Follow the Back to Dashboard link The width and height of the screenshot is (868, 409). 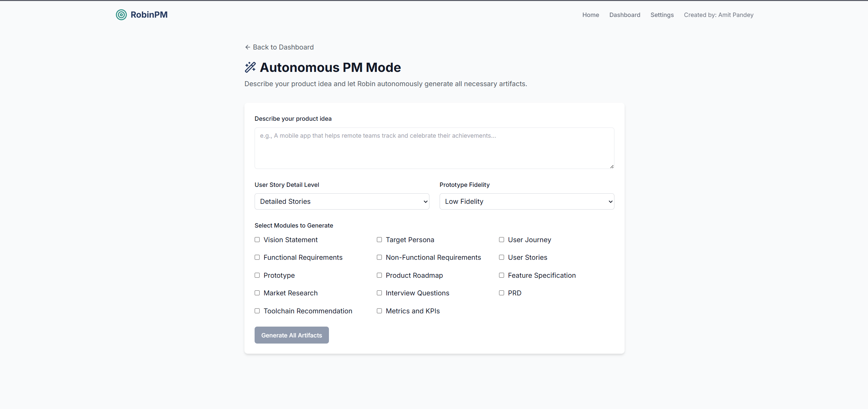[x=283, y=47]
